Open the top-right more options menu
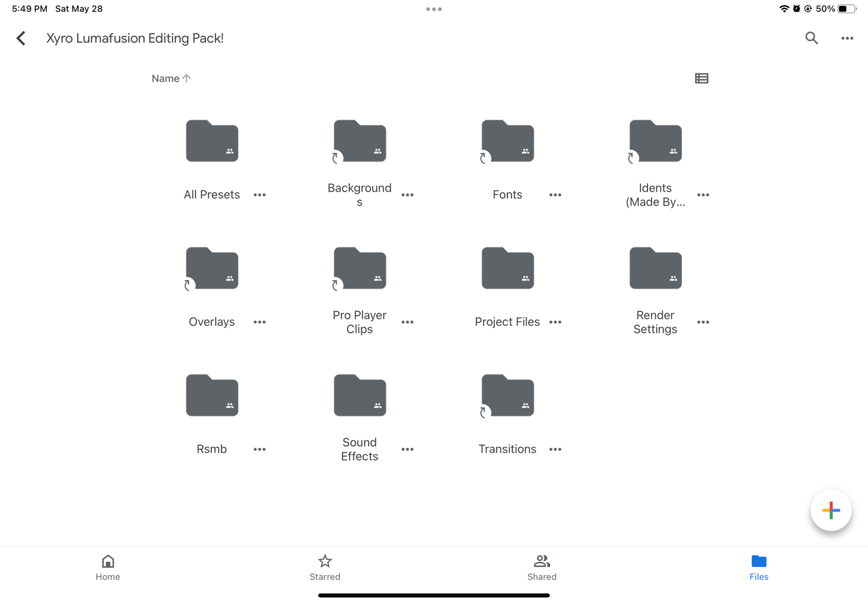Viewport: 868px width, 603px height. coord(847,38)
